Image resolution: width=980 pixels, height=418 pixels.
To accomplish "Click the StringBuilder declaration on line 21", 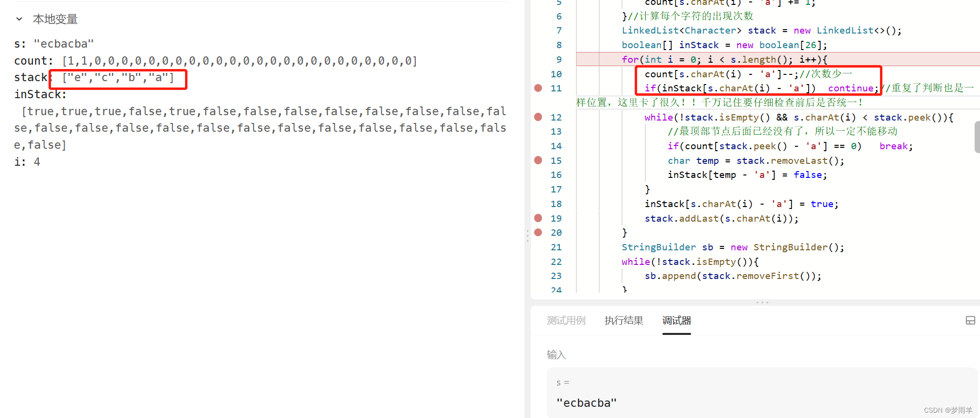I will click(x=733, y=247).
